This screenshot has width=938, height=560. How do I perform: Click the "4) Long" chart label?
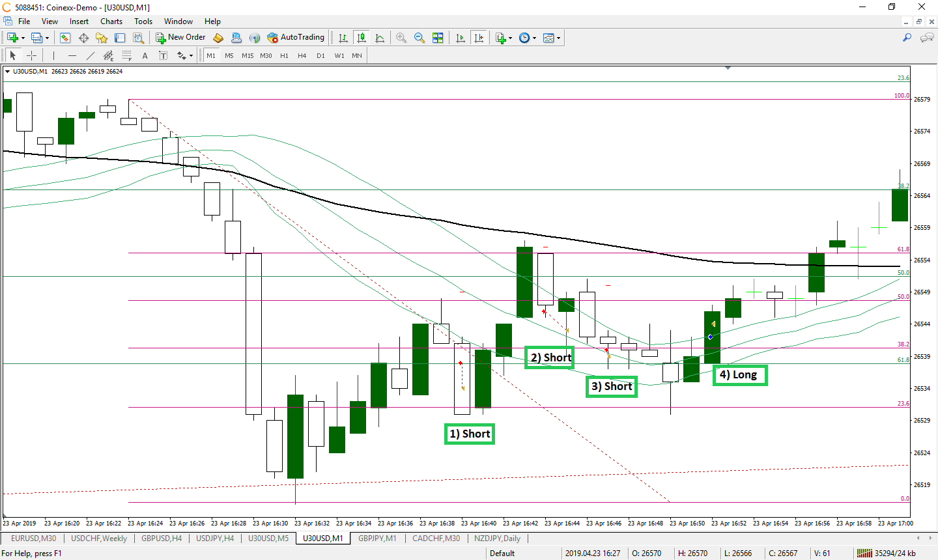tap(739, 375)
